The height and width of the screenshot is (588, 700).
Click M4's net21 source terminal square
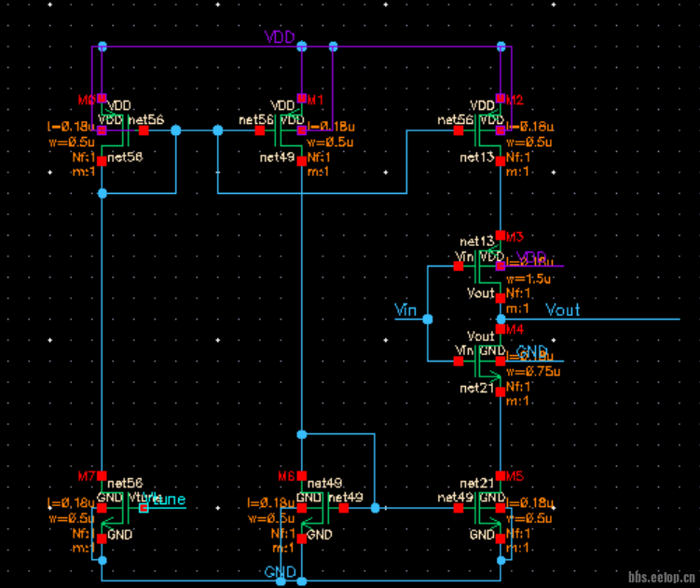pos(501,391)
